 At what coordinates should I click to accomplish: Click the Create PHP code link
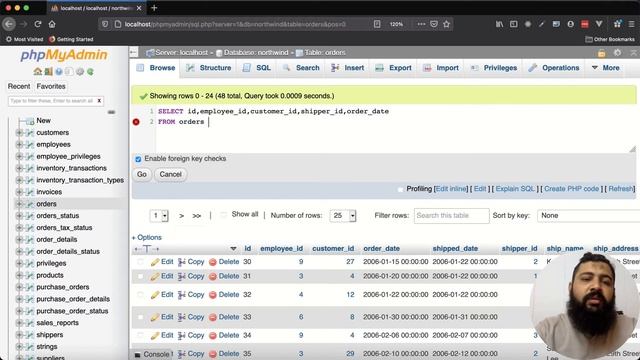pos(571,189)
